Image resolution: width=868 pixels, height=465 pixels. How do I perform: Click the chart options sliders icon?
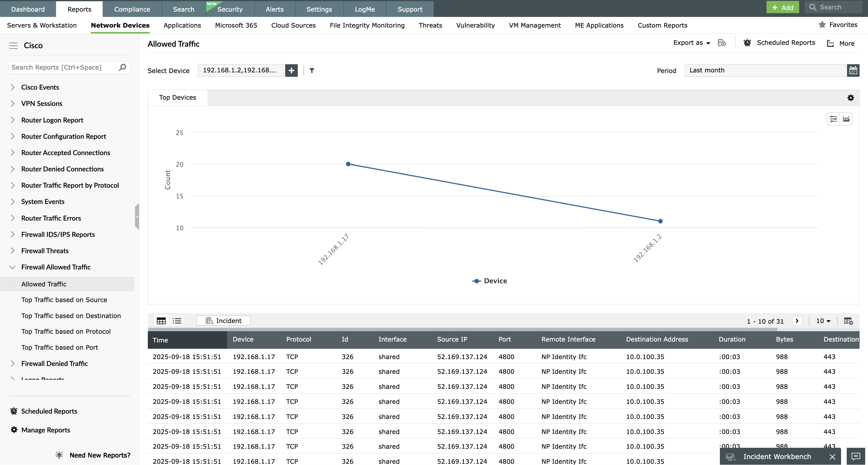click(x=833, y=119)
